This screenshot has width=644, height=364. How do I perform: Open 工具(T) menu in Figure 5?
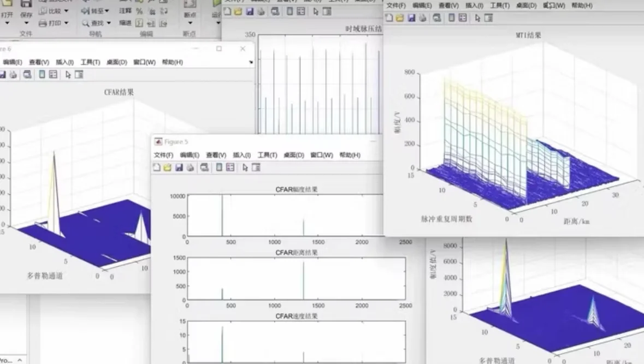click(x=267, y=155)
